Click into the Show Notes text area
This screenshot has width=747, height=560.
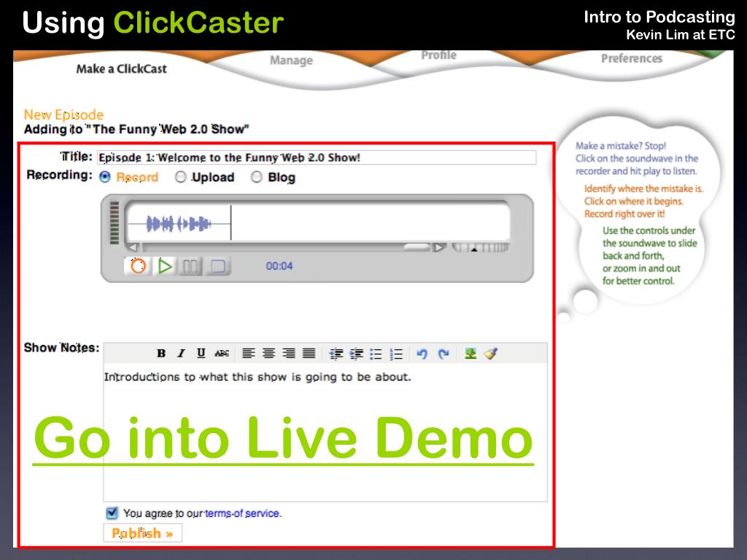(x=325, y=432)
